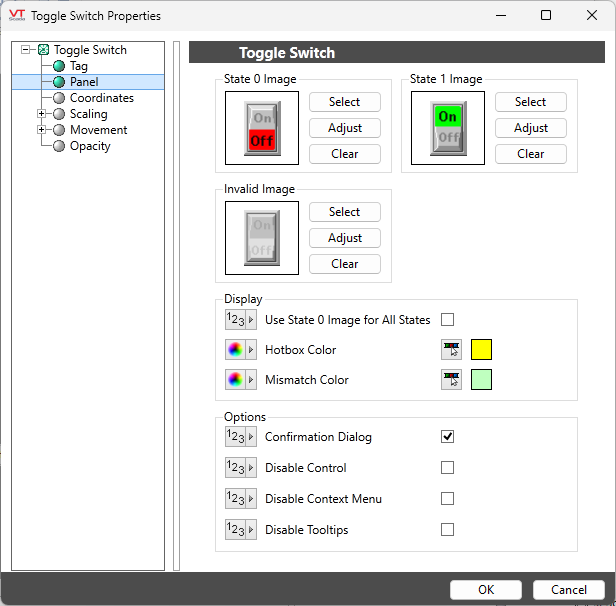The image size is (616, 606).
Task: Select Coordinates in the properties tree
Action: [101, 98]
